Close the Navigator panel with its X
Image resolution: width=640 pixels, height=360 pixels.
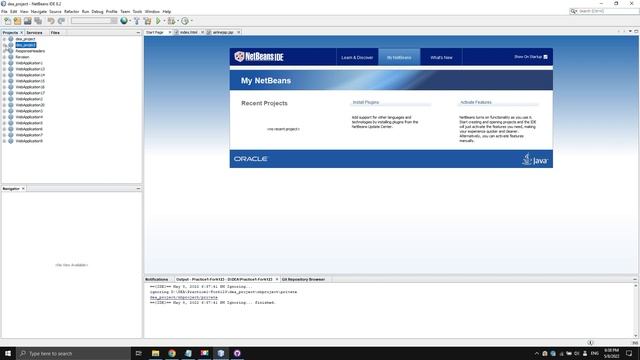pos(23,189)
